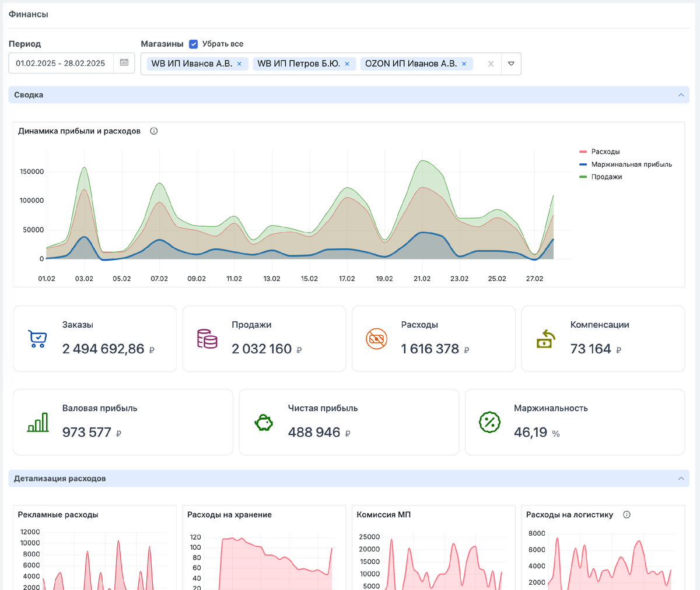Collapse the Детализация расходов section chevron
Viewport: 700px width, 590px height.
coord(681,479)
